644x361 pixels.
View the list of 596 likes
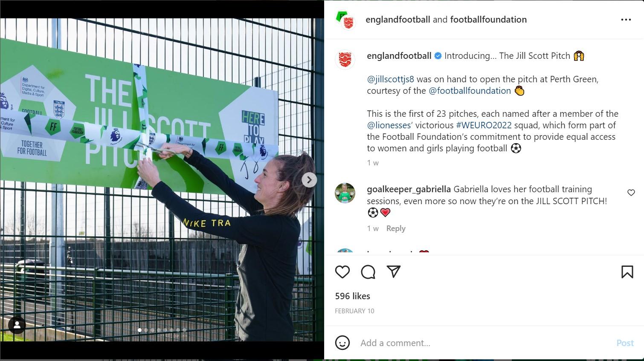[x=353, y=296]
